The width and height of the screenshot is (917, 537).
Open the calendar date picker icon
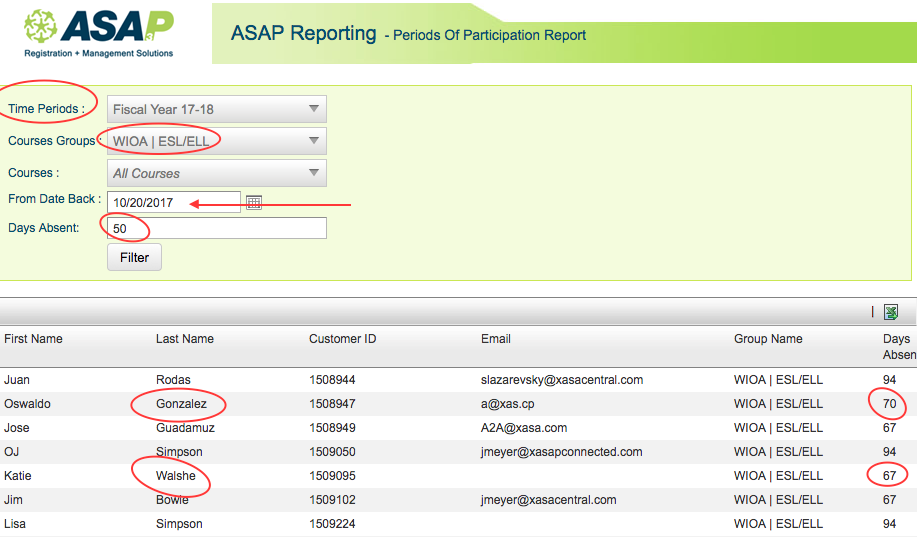(254, 202)
